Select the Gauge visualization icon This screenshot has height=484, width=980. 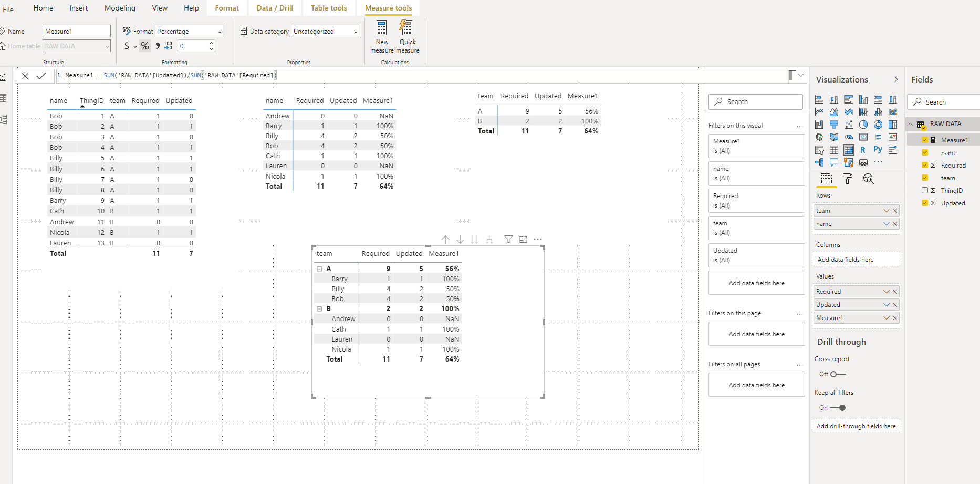coord(848,137)
